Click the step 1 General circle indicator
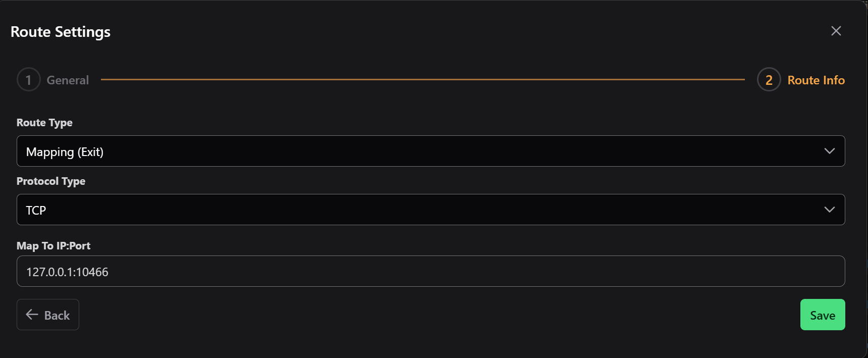The height and width of the screenshot is (358, 868). point(28,80)
